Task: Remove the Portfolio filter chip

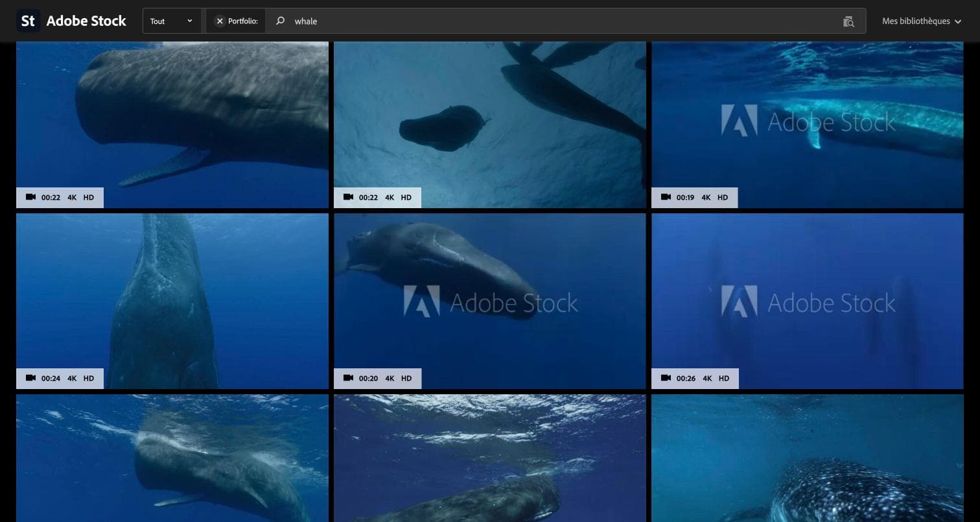Action: coord(220,21)
